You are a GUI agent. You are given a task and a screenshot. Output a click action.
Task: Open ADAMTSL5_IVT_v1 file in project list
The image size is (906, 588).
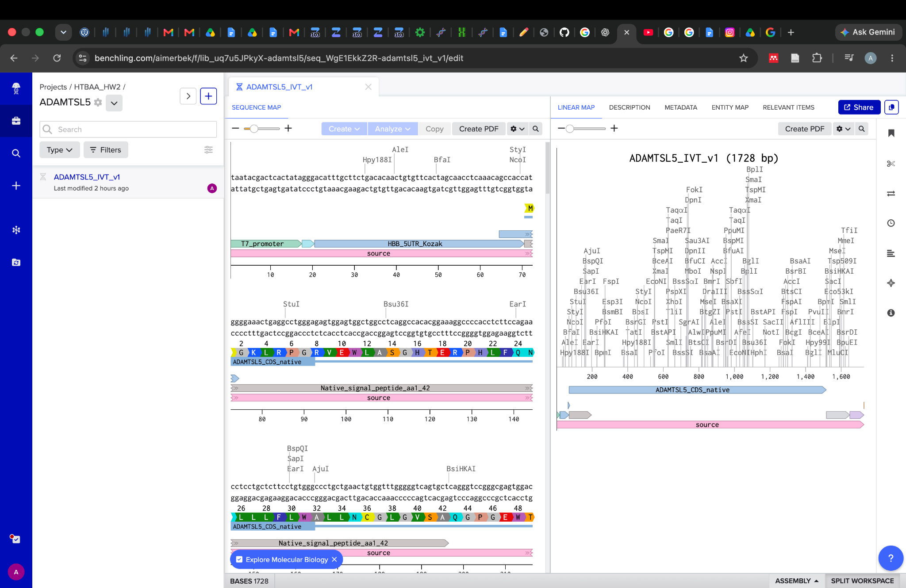(x=87, y=177)
